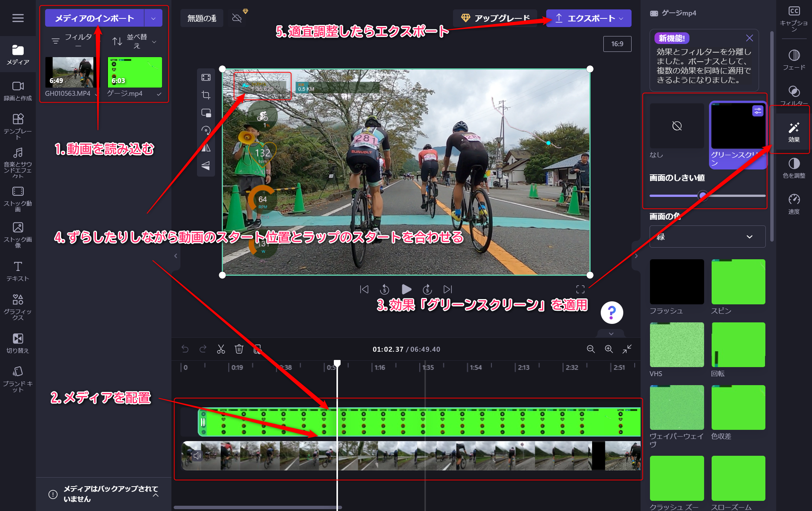This screenshot has height=511, width=812.
Task: Enter fullscreen preview mode
Action: tap(580, 289)
